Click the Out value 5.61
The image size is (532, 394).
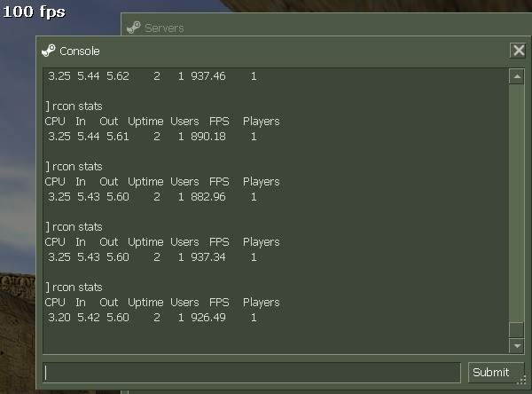click(118, 137)
